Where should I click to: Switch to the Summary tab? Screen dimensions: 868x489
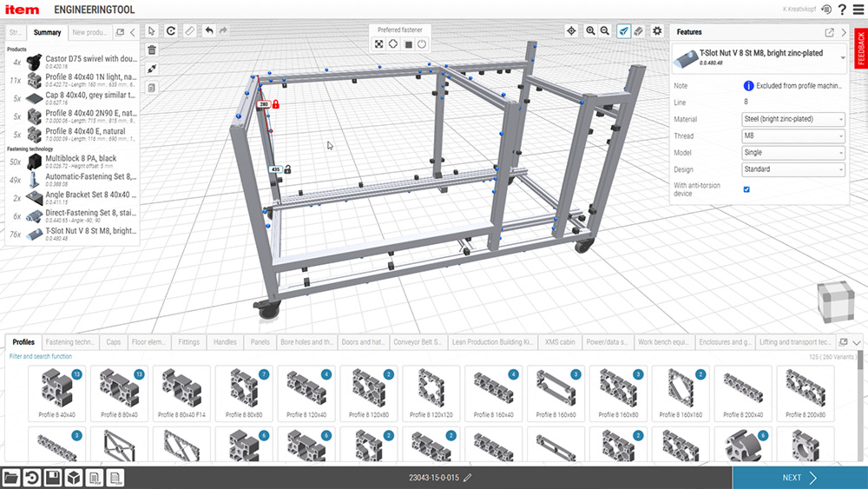[x=47, y=32]
